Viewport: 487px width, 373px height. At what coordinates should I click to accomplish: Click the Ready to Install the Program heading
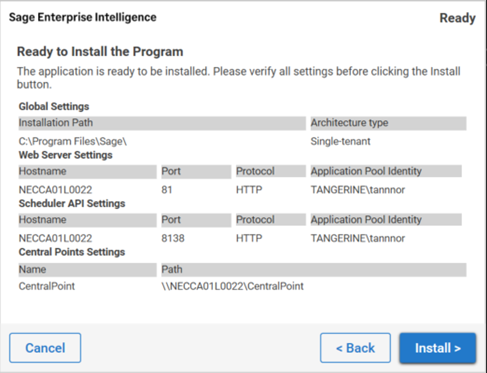tap(100, 52)
